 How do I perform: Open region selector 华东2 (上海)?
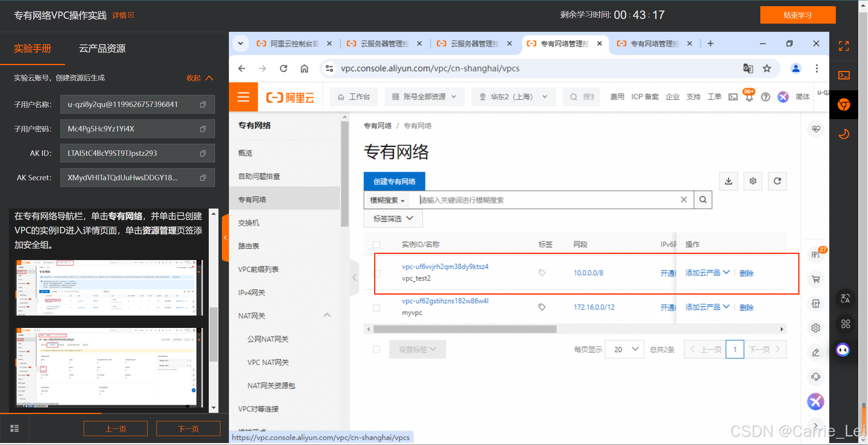coord(514,97)
